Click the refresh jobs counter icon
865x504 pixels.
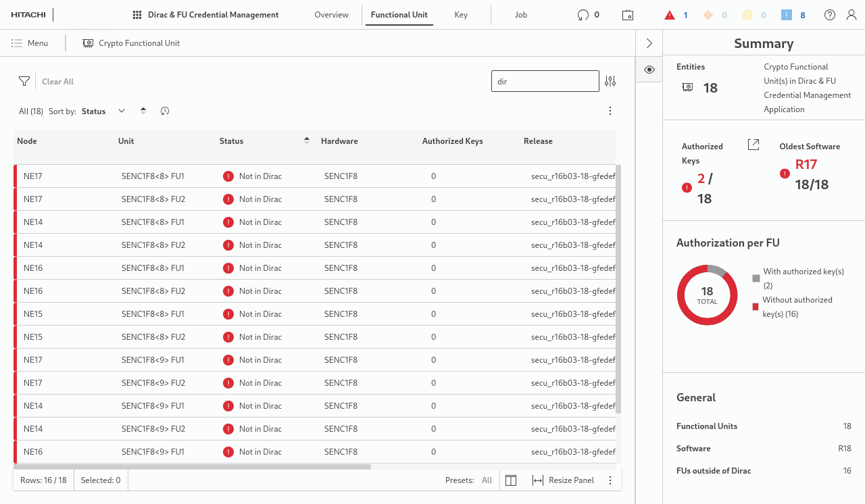click(x=583, y=15)
